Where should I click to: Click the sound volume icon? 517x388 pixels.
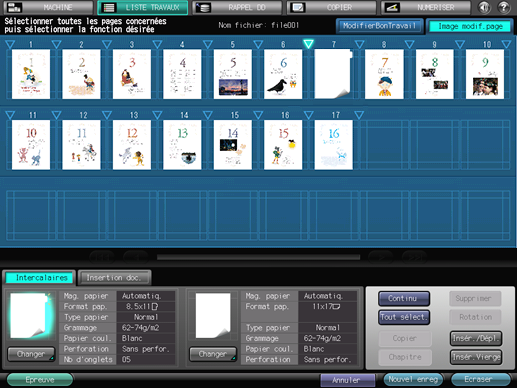point(484,7)
